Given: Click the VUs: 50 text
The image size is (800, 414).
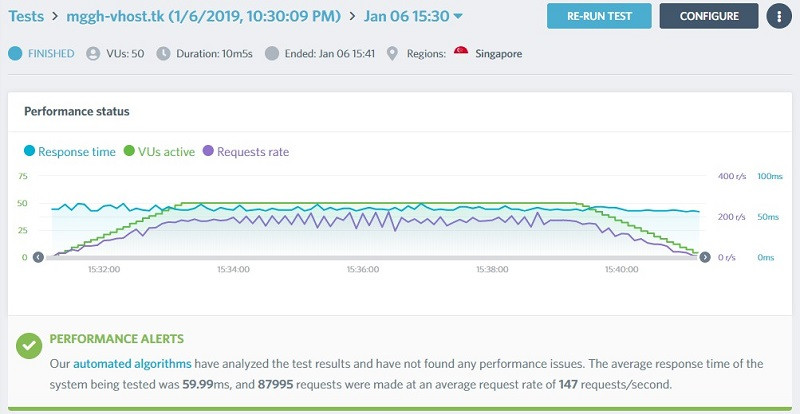Looking at the screenshot, I should (125, 54).
